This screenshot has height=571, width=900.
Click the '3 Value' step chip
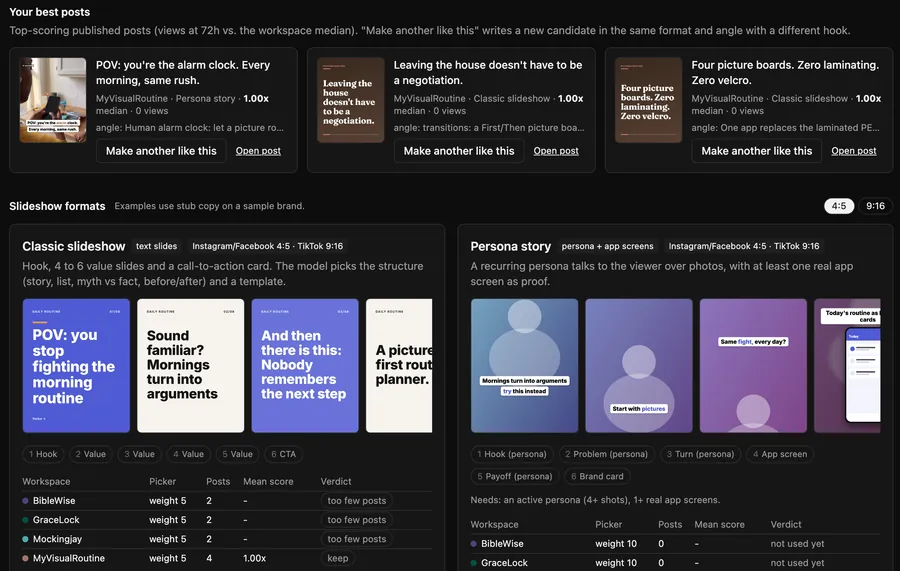click(139, 454)
